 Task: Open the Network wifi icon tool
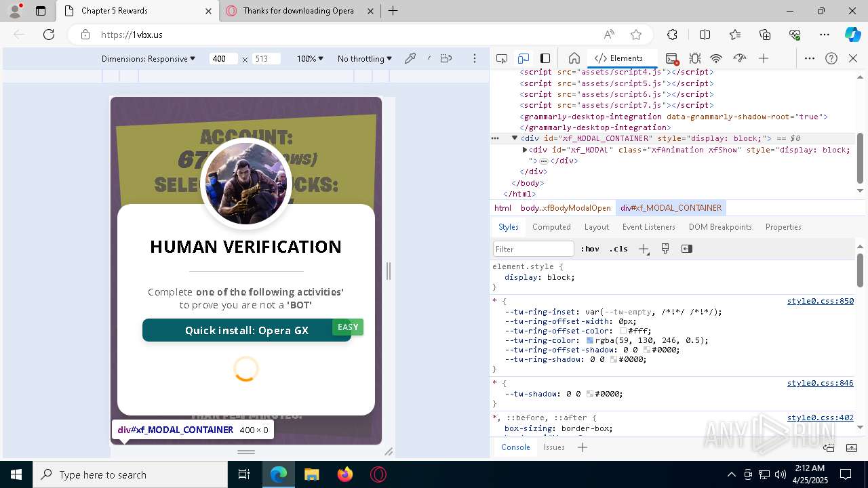click(716, 58)
